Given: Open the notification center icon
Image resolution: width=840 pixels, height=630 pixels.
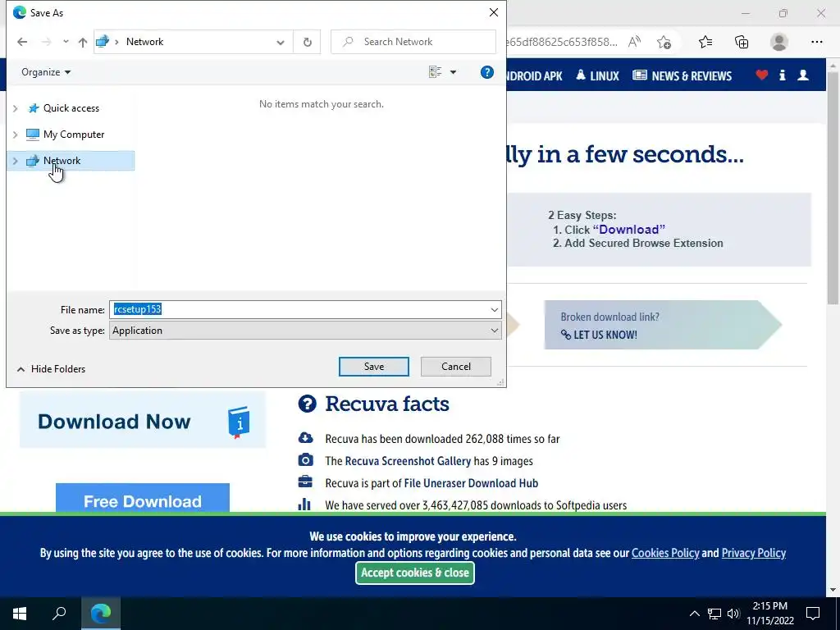Looking at the screenshot, I should pos(813,614).
